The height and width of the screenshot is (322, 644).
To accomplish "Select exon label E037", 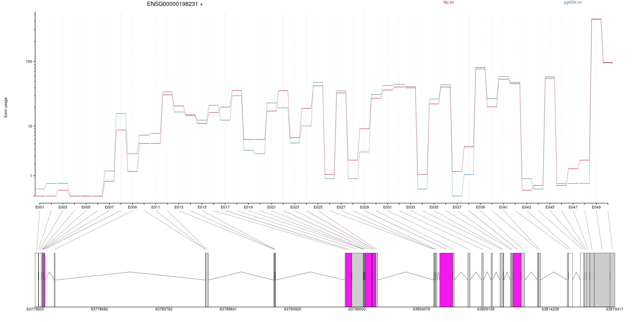I will click(457, 207).
